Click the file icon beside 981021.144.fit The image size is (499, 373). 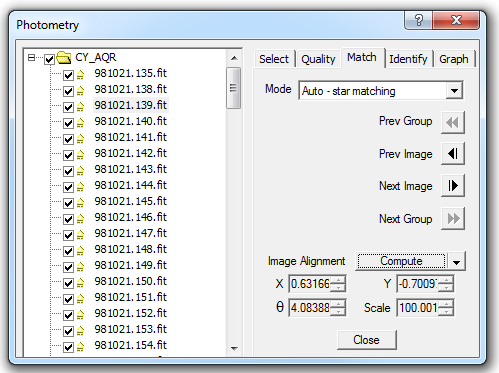(x=80, y=187)
